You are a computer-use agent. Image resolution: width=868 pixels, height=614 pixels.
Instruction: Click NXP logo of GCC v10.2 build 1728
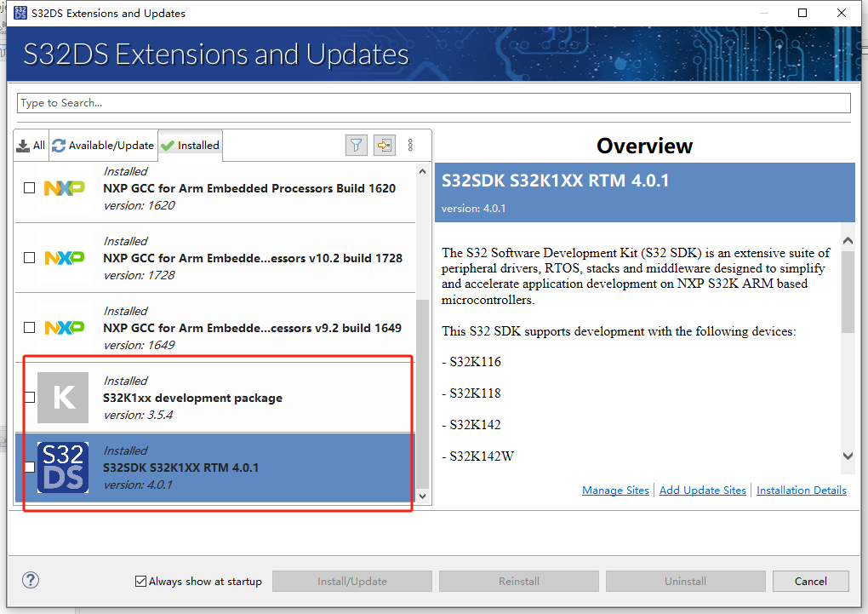click(x=65, y=257)
